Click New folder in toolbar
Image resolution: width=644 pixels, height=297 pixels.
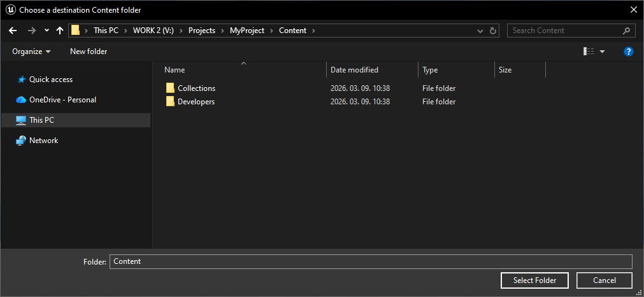coord(89,52)
